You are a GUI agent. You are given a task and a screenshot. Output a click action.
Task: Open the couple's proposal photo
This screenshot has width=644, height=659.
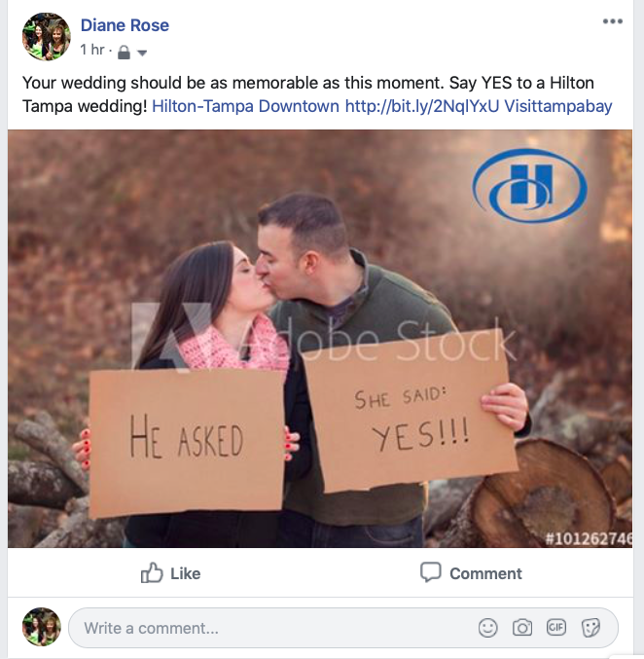point(320,339)
